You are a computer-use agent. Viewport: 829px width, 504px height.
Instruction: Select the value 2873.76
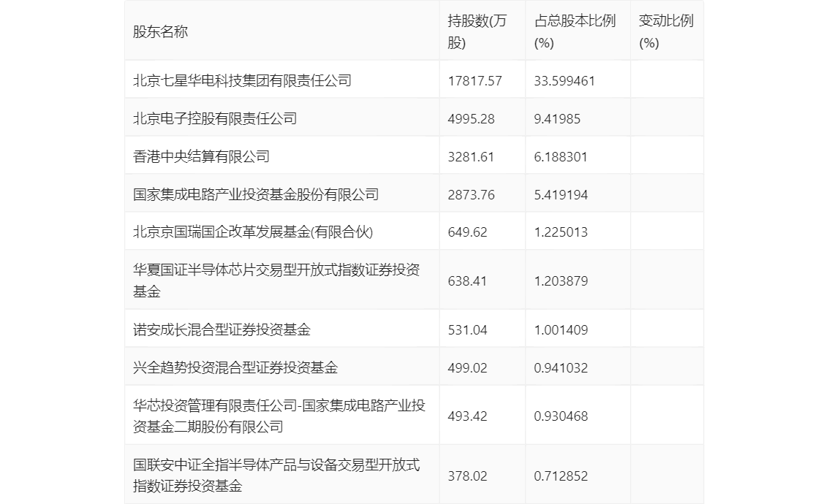[x=471, y=195]
